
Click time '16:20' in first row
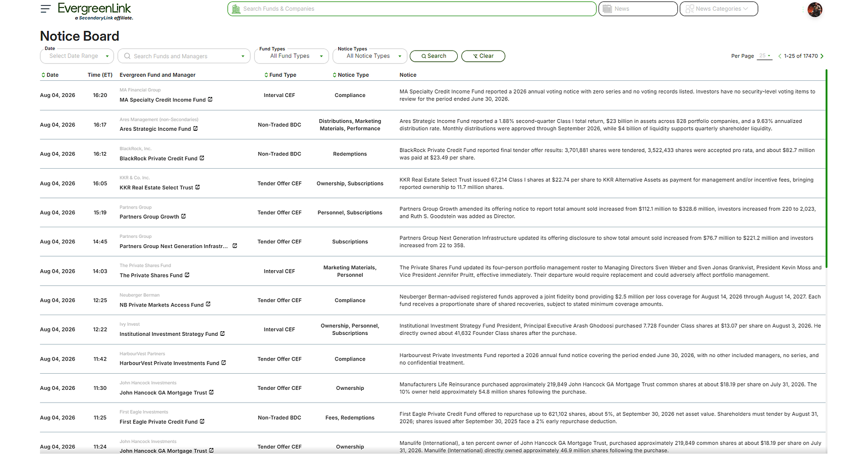100,95
